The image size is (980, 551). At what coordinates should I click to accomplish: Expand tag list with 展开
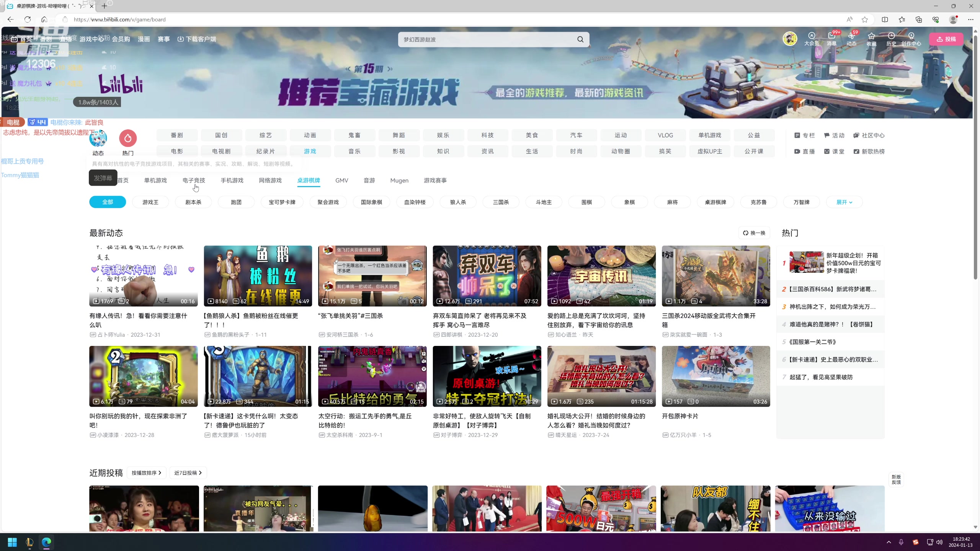(844, 202)
